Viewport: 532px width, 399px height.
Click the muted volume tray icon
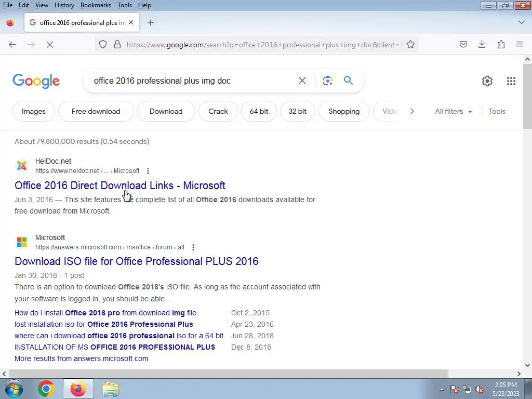tap(480, 389)
